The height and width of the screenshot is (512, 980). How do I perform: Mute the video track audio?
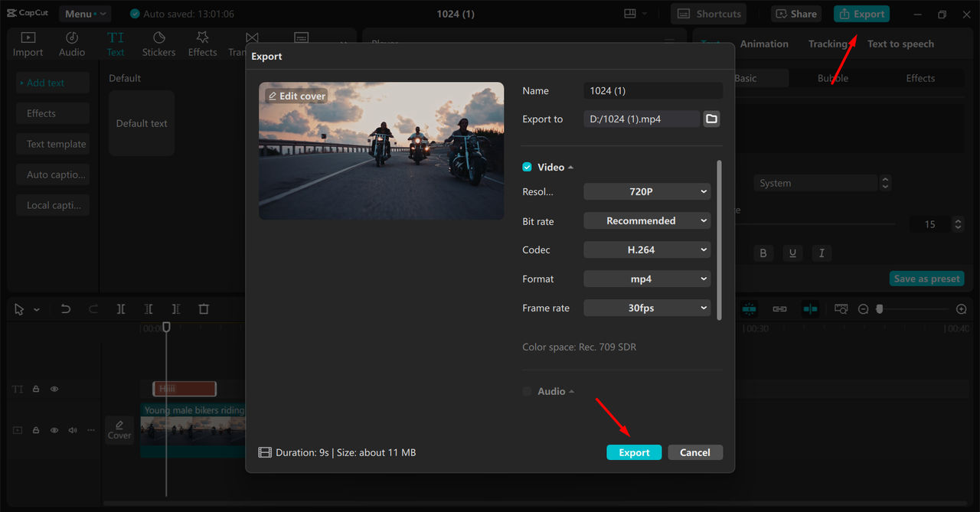(x=73, y=430)
